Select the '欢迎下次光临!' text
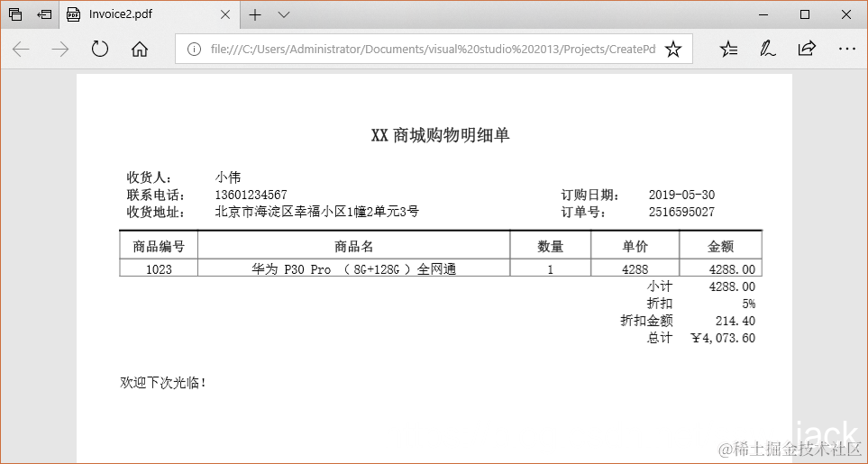Screen dimensions: 868x464 pos(163,383)
